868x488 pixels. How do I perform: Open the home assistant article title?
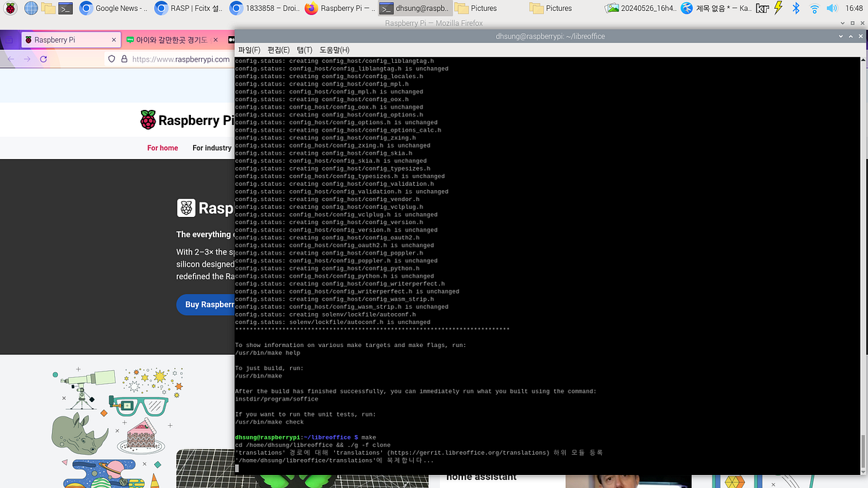click(x=481, y=476)
